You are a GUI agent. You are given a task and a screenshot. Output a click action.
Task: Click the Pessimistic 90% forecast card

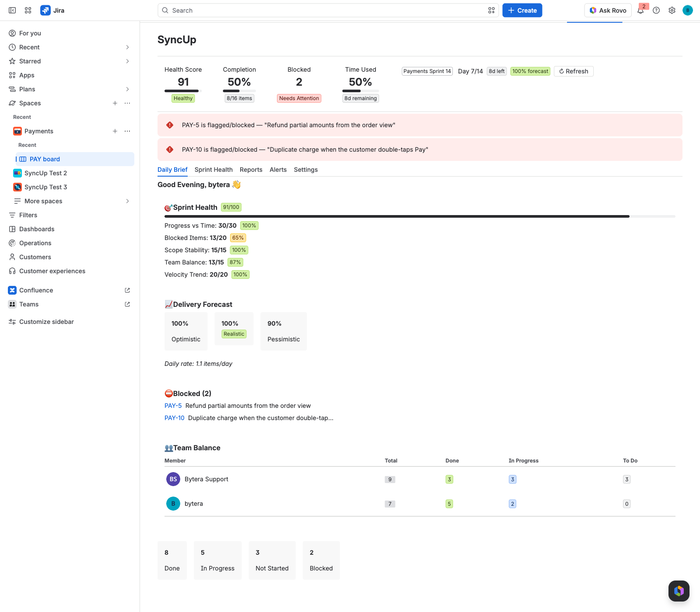283,331
